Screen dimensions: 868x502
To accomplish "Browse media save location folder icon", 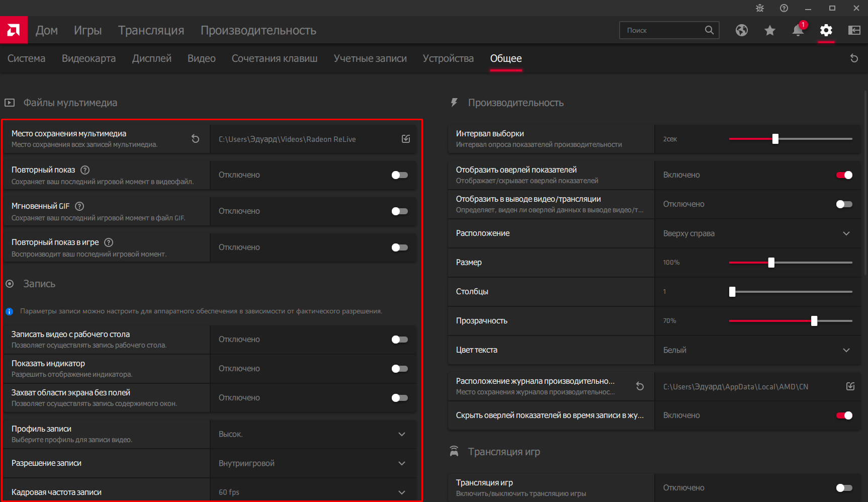I will pos(406,139).
